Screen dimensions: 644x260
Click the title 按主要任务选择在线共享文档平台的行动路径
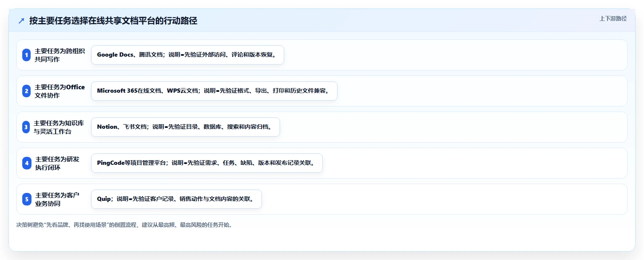point(113,21)
